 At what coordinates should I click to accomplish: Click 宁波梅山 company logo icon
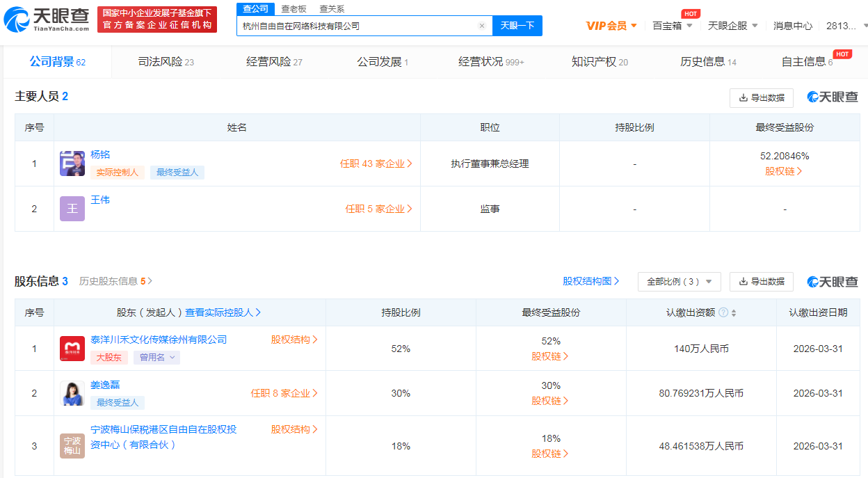[x=72, y=446]
